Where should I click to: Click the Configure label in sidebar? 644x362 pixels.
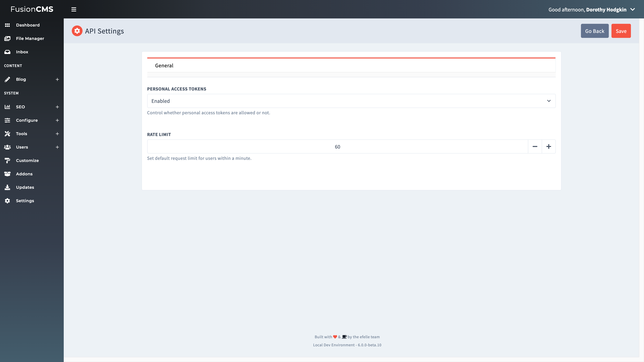(27, 120)
